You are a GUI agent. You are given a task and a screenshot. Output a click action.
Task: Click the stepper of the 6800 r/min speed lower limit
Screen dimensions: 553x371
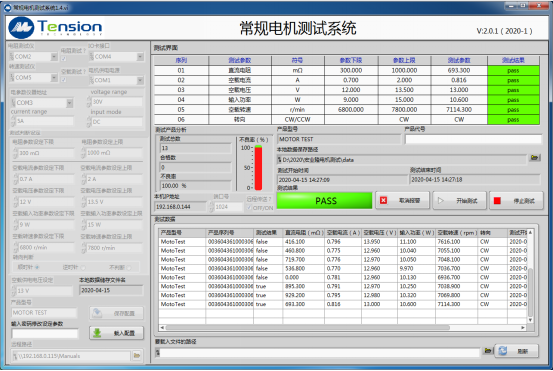coord(16,247)
